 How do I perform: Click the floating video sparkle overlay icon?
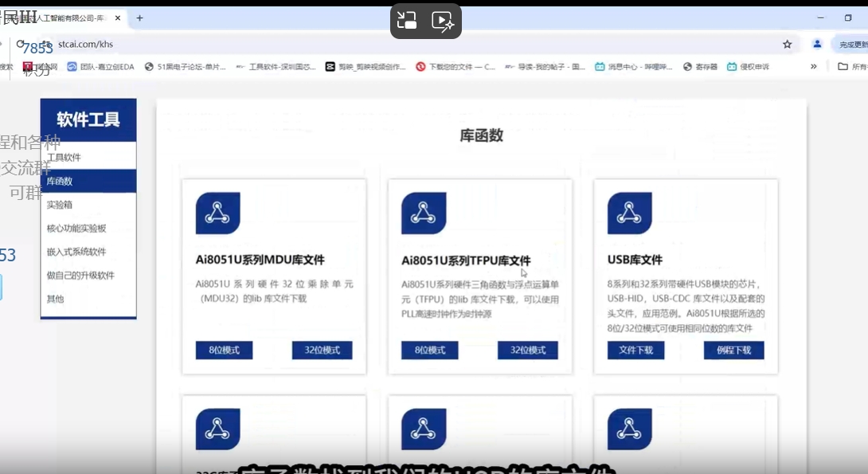coord(443,21)
